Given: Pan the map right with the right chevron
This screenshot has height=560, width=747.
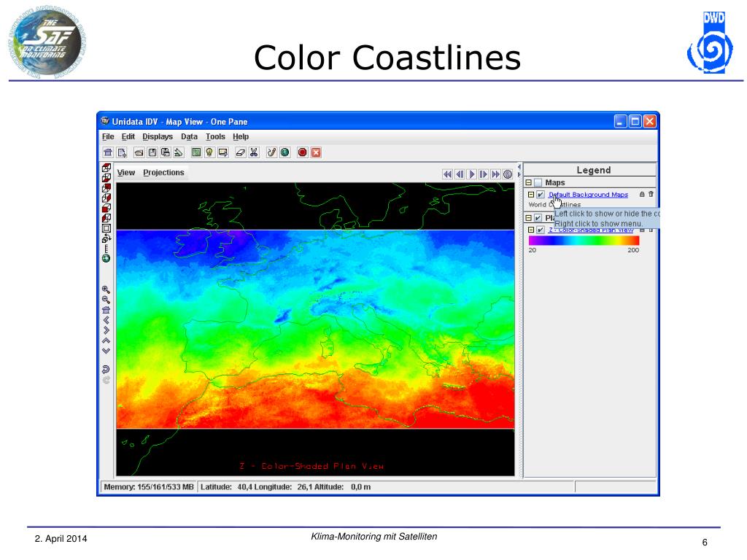Looking at the screenshot, I should pyautogui.click(x=107, y=330).
